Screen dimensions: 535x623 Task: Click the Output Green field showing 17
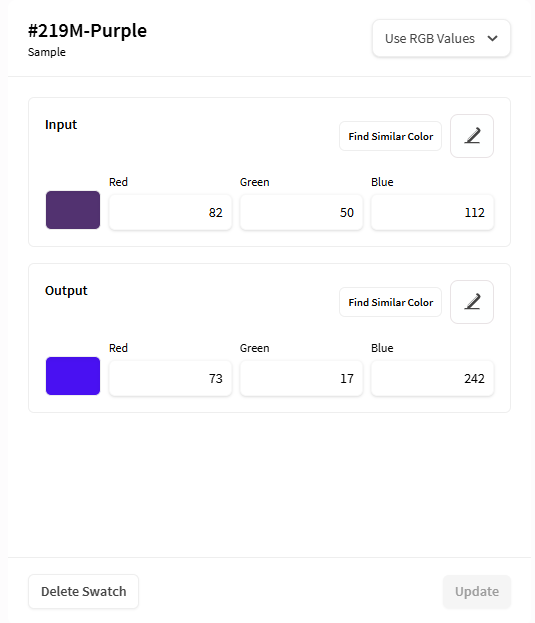(301, 379)
